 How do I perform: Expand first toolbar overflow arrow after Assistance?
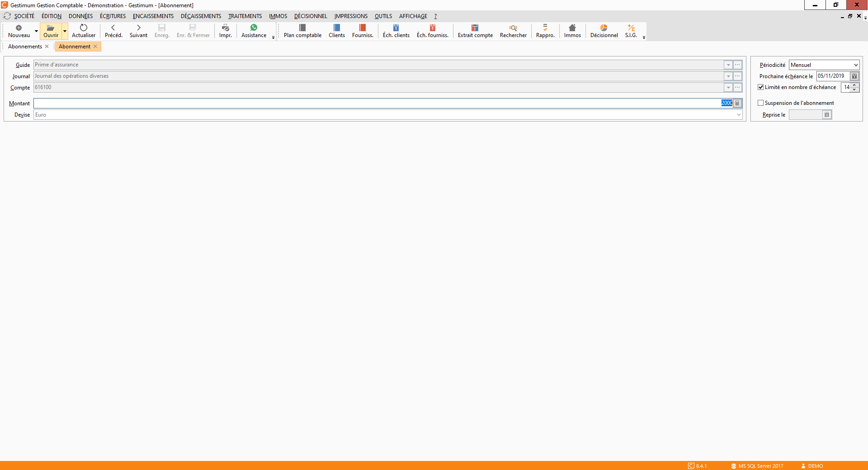coord(274,38)
